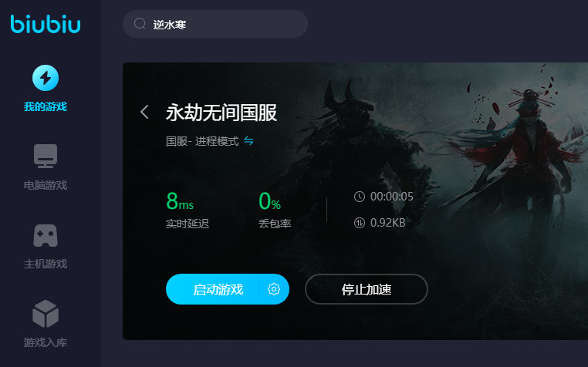Click the 国服- 进程模式 mode text
The image size is (588, 367).
202,141
